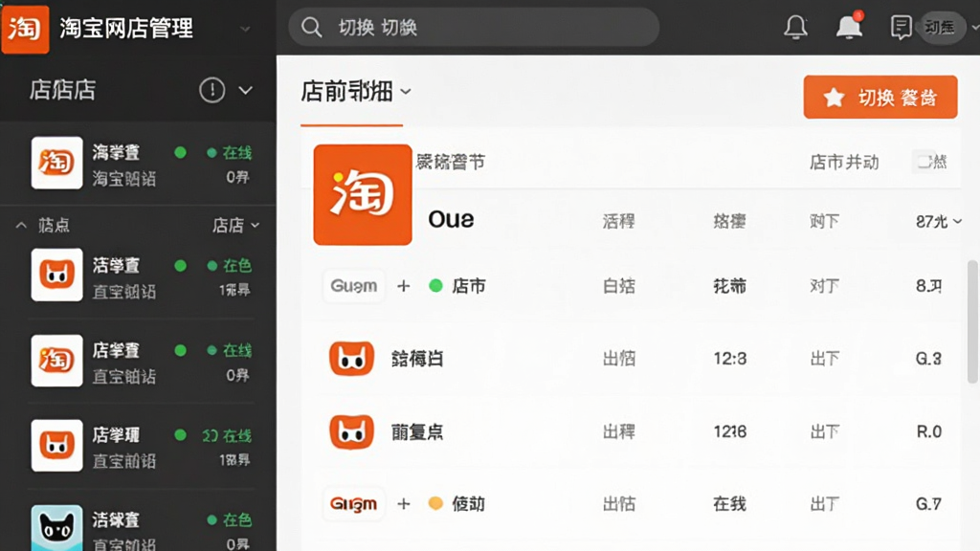This screenshot has height=551, width=980.
Task: Expand the chevron next to the info icon
Action: [246, 91]
